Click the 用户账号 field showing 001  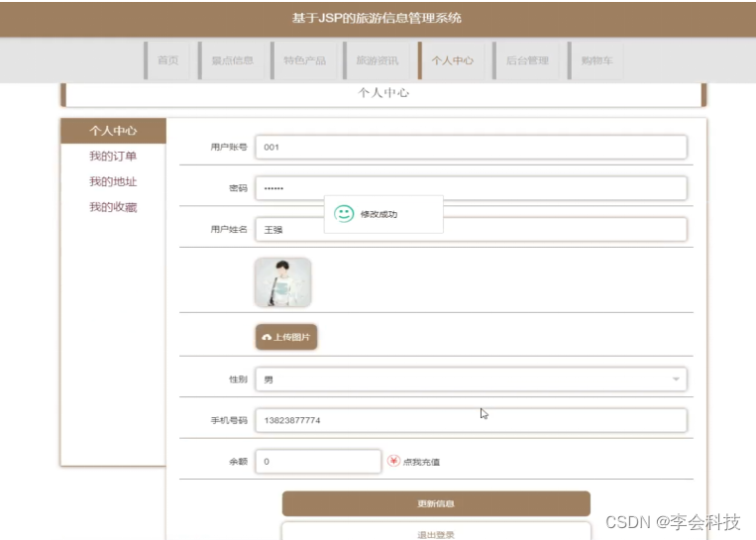(471, 147)
